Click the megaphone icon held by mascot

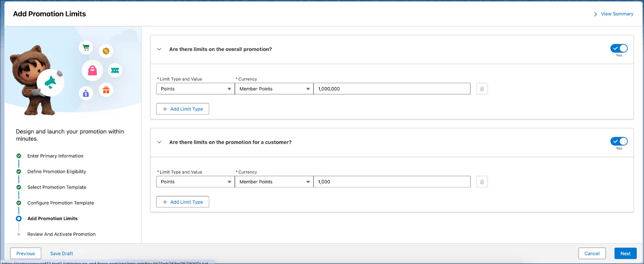point(51,82)
